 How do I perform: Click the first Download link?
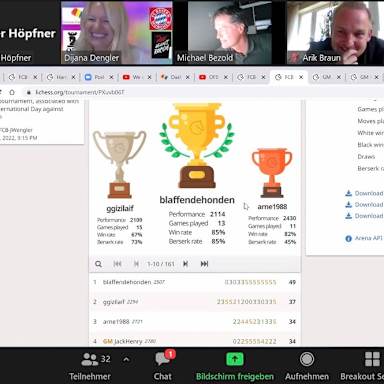point(364,193)
